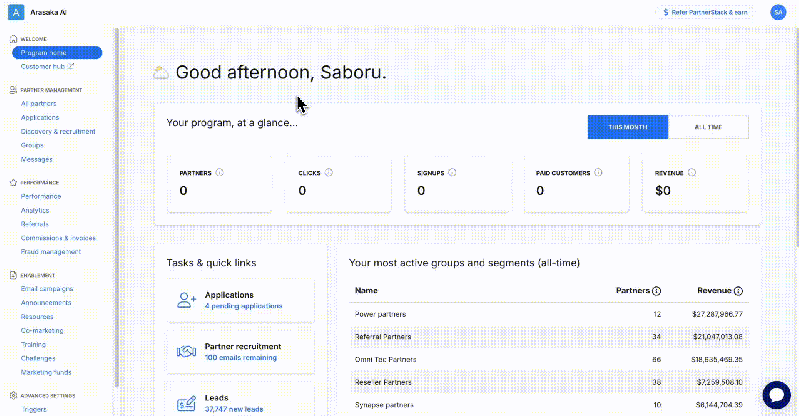799x416 pixels.
Task: Go to Commissions & invoices page
Action: 58,238
